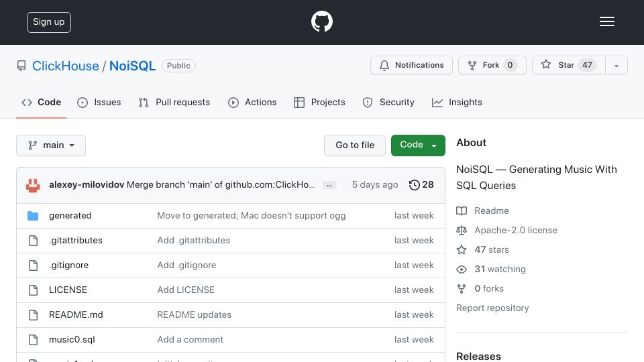This screenshot has height=362, width=644.
Task: View the Security tab
Action: tap(388, 102)
